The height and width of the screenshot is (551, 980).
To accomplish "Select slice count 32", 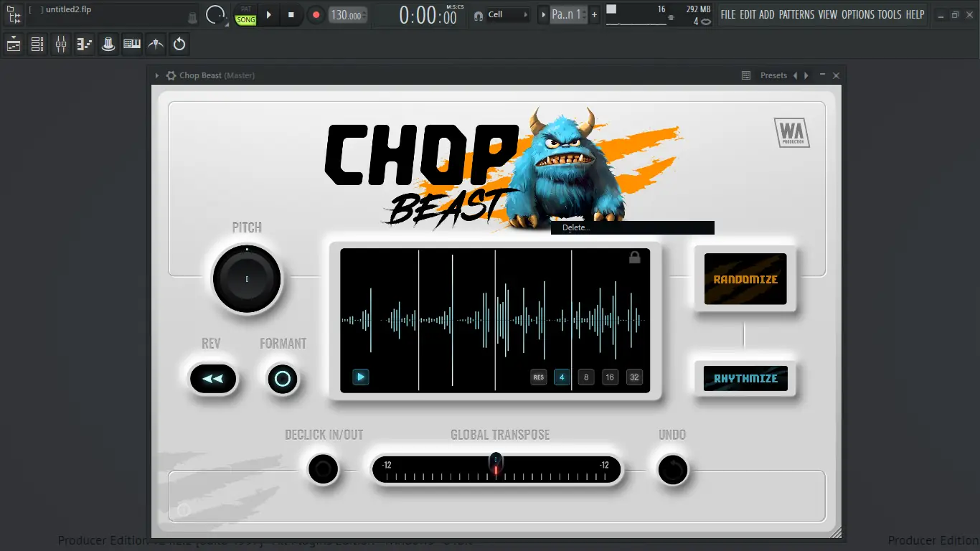I will tap(633, 377).
